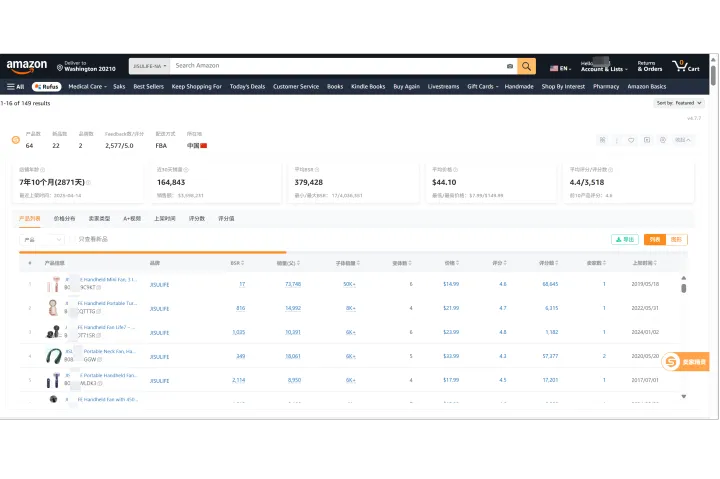
Task: Collapse the seller panel with 收起 chevron
Action: click(x=682, y=140)
